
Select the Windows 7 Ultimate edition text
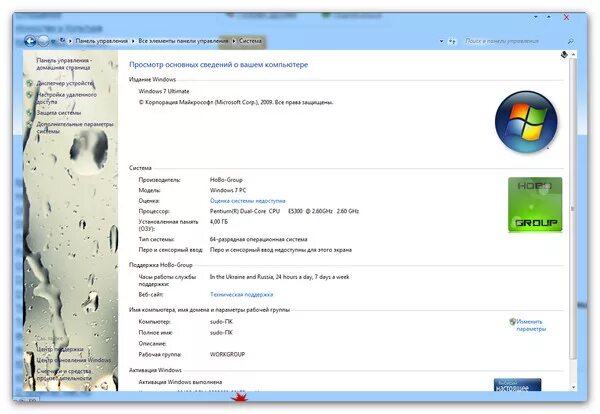pyautogui.click(x=164, y=91)
